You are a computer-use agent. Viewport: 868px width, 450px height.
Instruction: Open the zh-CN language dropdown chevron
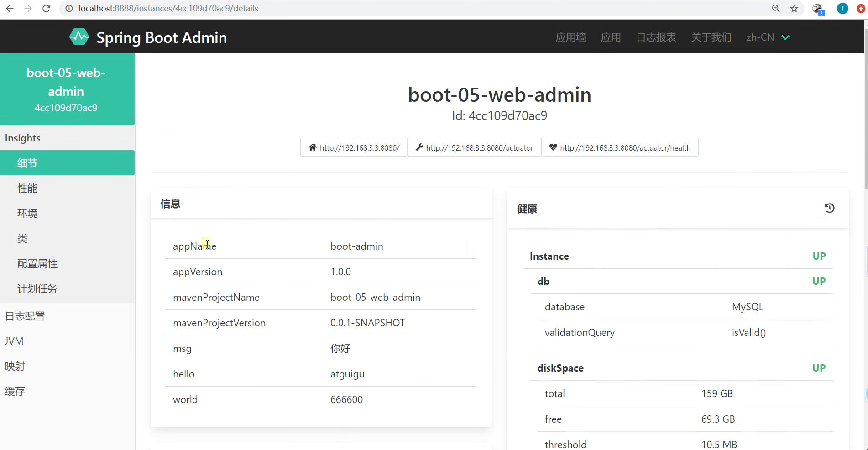[x=785, y=37]
